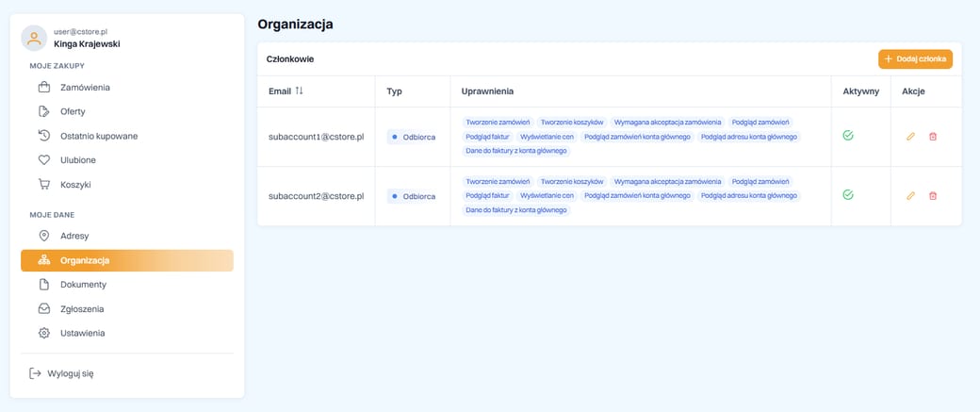Click the Oferty tag icon
Image resolution: width=980 pixels, height=412 pixels.
(x=43, y=111)
